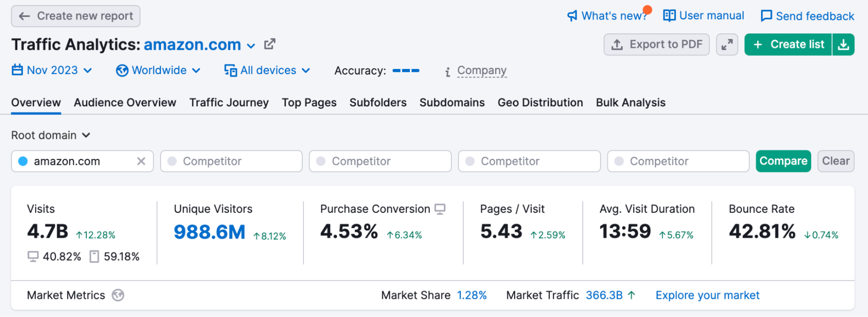Select the Top Pages tab

[309, 103]
